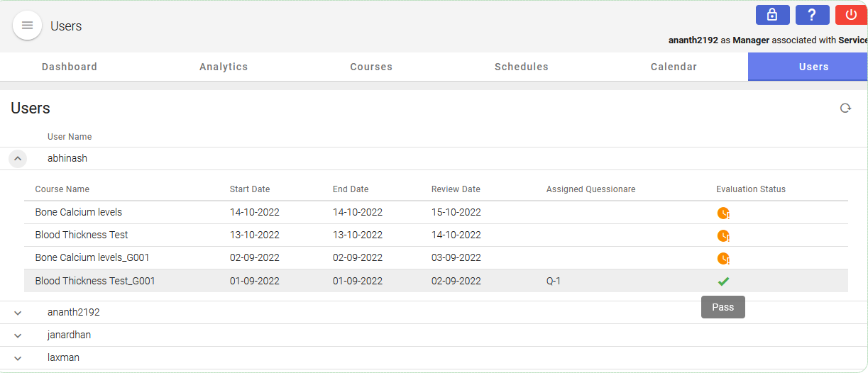Click the blue lock icon button
The height and width of the screenshot is (373, 868).
pos(772,15)
